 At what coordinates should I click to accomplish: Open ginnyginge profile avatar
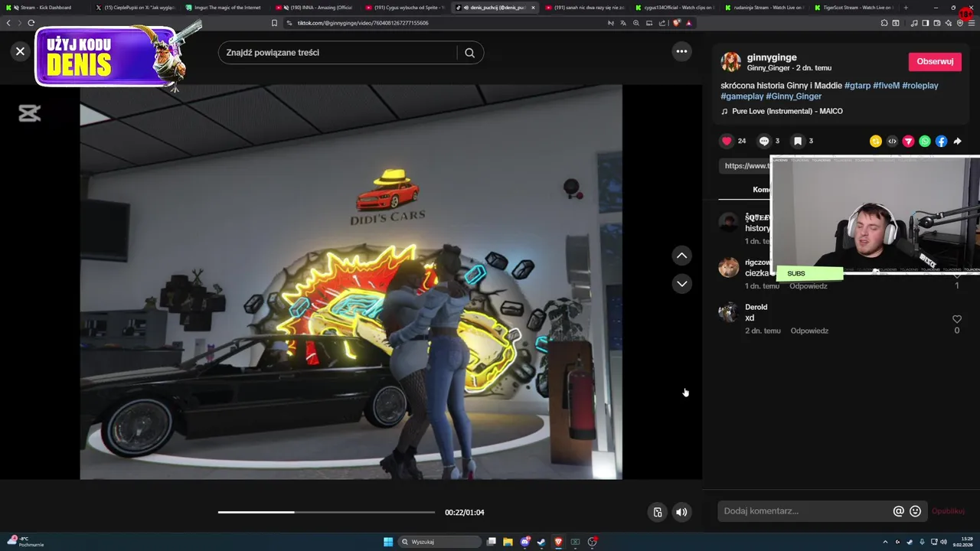click(730, 62)
